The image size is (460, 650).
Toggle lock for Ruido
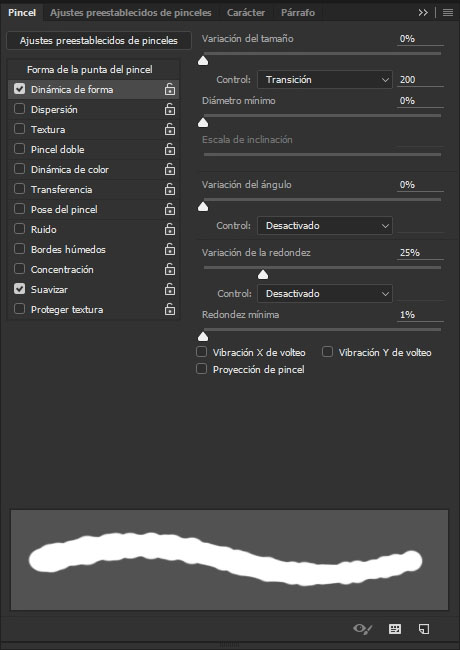(x=169, y=229)
